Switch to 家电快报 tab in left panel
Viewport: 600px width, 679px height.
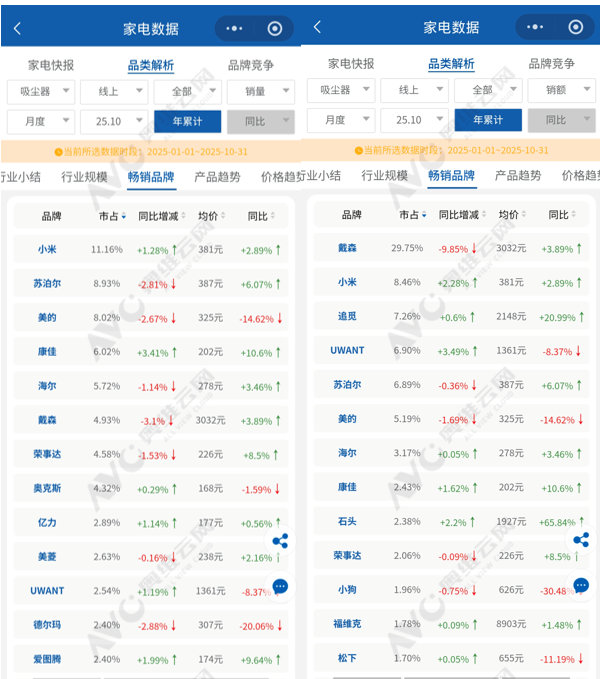tap(50, 65)
